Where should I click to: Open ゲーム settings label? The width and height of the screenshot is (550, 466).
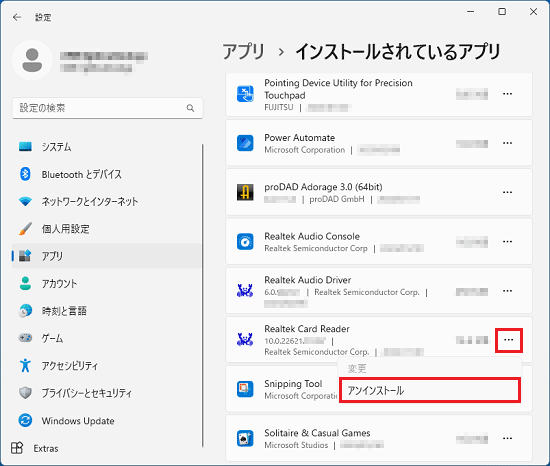[x=52, y=338]
